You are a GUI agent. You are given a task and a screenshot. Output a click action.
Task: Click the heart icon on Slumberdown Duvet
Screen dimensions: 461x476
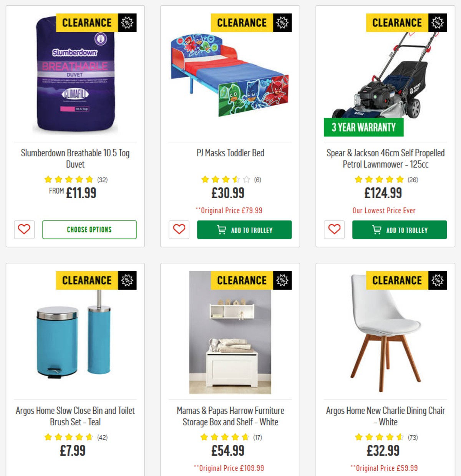(x=24, y=230)
